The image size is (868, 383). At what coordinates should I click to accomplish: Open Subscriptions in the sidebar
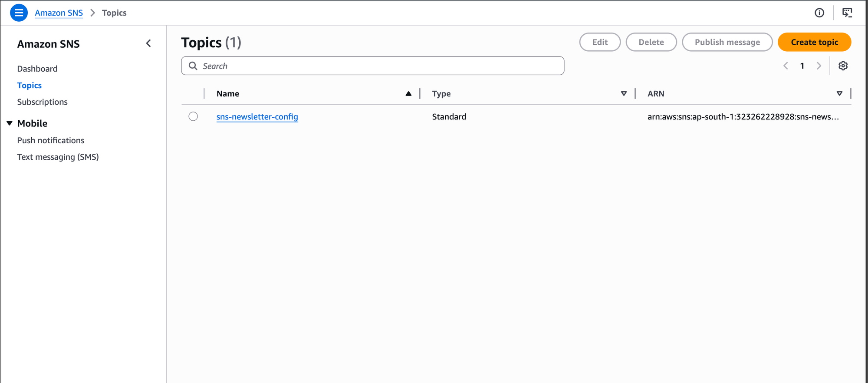tap(43, 102)
